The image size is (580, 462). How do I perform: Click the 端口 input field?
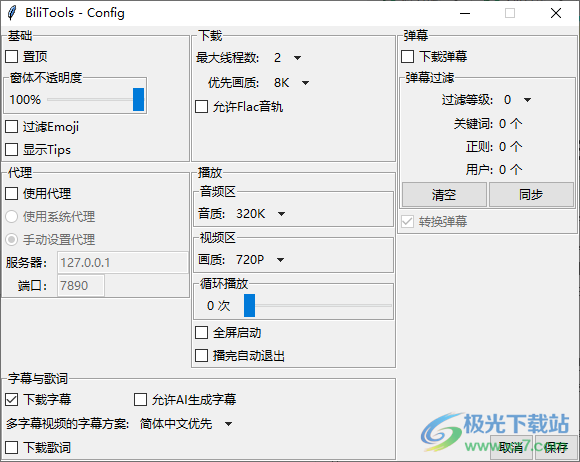coord(81,286)
